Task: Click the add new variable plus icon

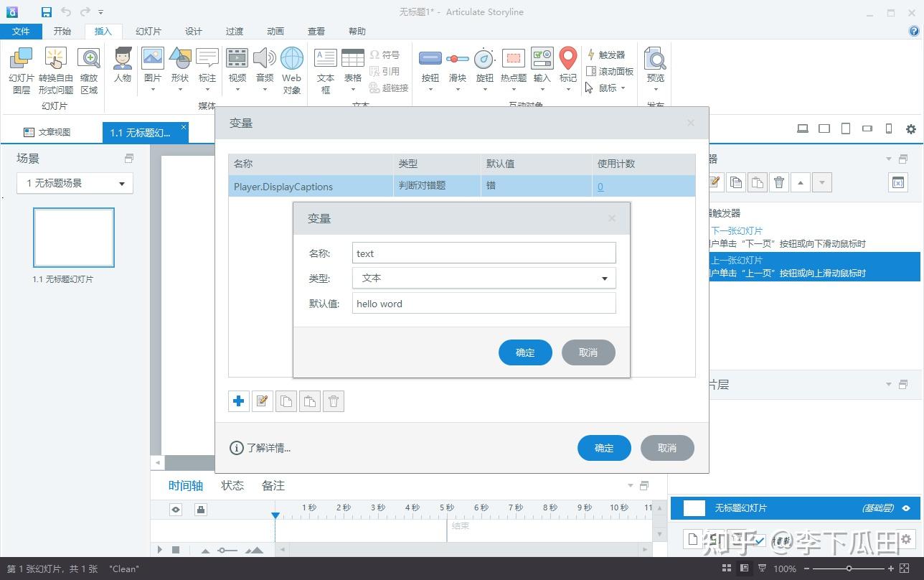Action: pos(239,401)
